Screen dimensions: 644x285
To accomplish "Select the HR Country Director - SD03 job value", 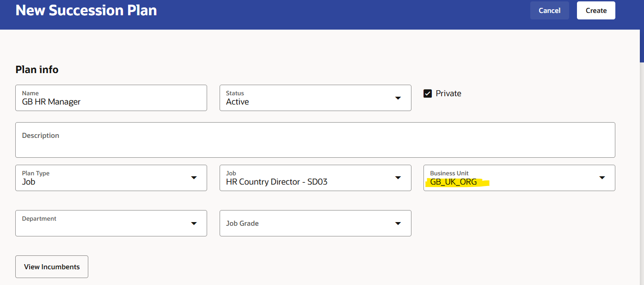I will coord(276,182).
